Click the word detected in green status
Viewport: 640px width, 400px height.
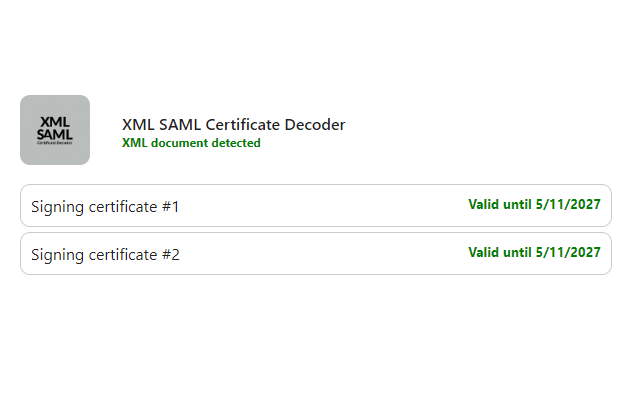pos(235,143)
